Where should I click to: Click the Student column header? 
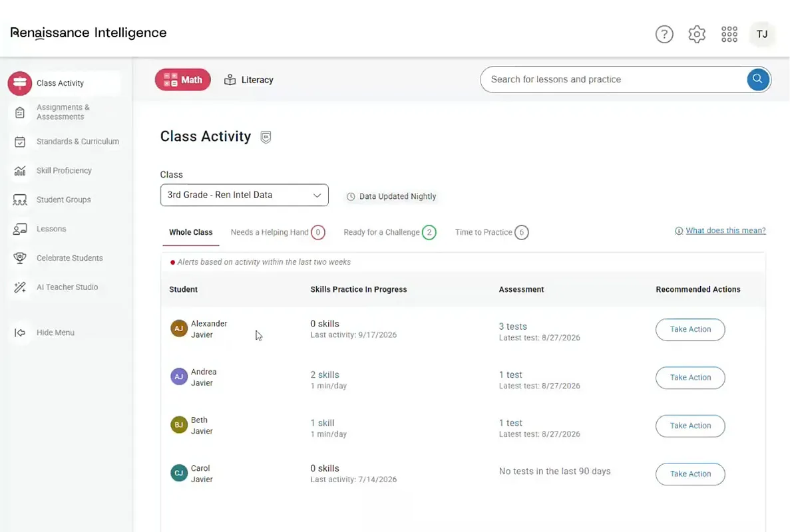click(x=184, y=289)
